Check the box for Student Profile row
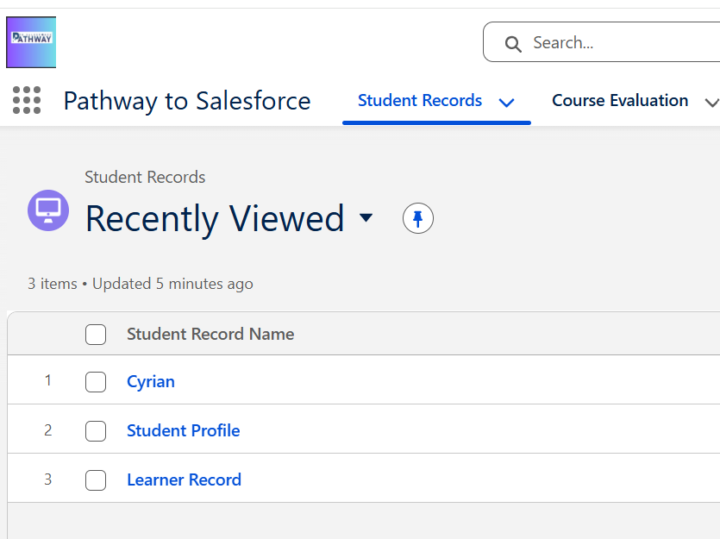Viewport: 720px width, 539px height. click(x=96, y=431)
